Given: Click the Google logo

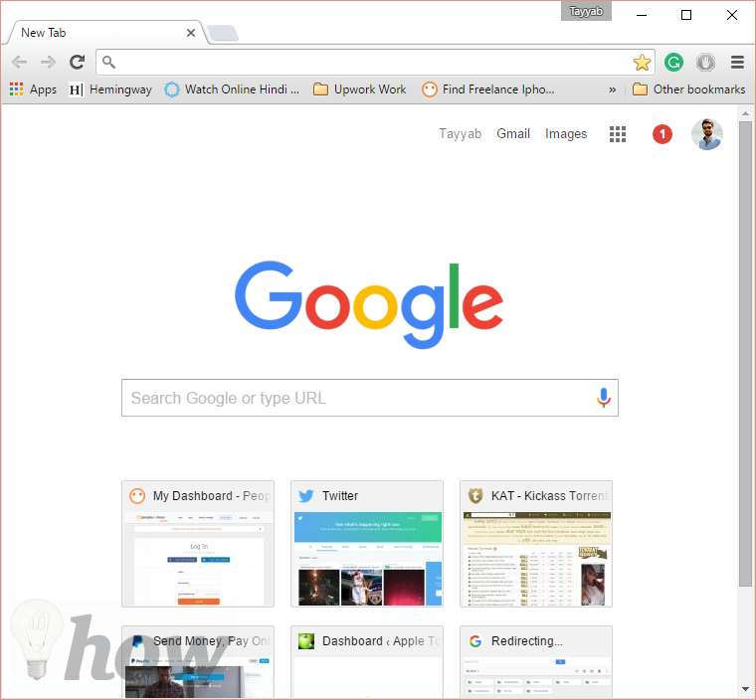Looking at the screenshot, I should click(369, 304).
